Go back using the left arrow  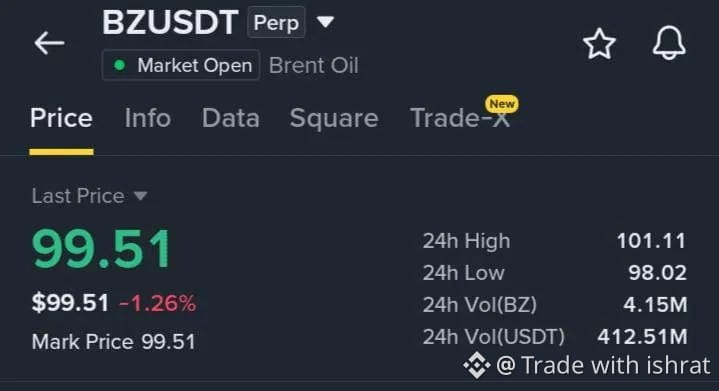(x=49, y=43)
